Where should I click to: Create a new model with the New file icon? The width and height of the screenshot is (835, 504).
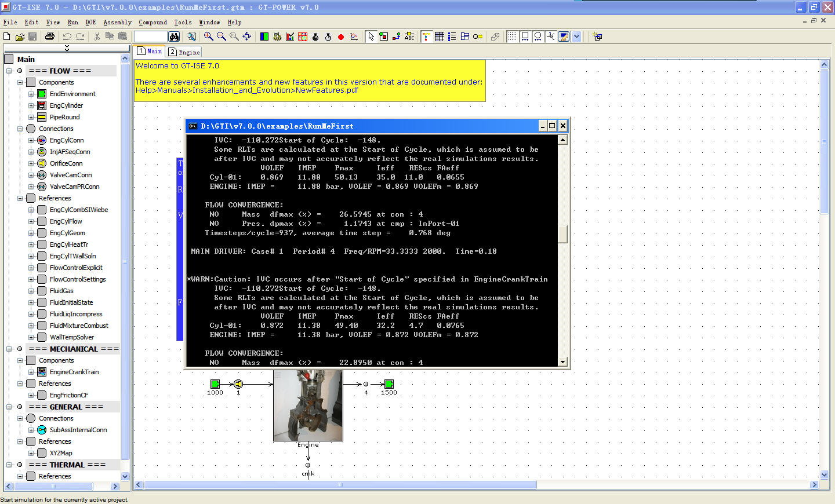7,36
